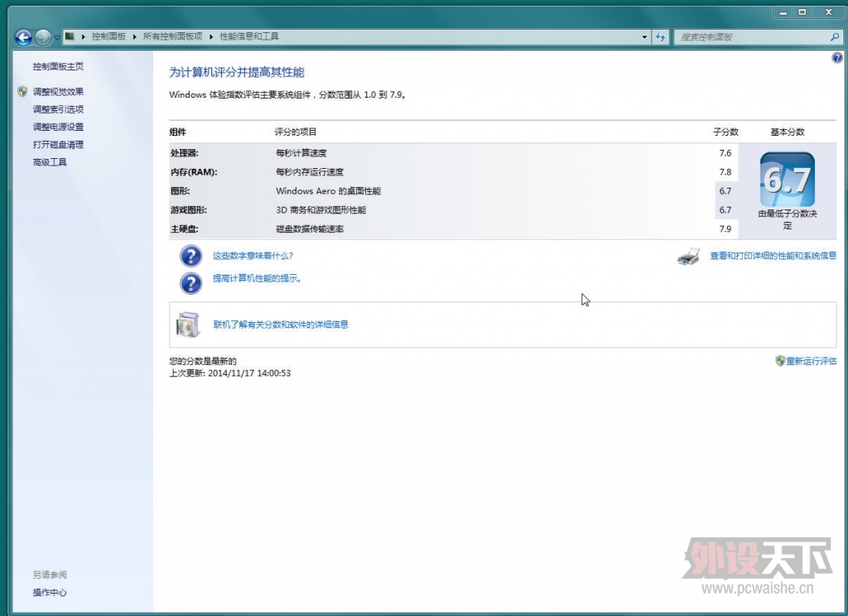Click the 每秒计算速度 description text
This screenshot has height=616, width=848.
coord(301,153)
